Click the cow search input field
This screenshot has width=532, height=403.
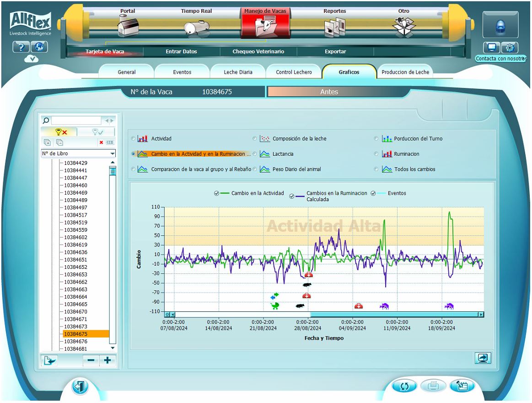(x=76, y=120)
